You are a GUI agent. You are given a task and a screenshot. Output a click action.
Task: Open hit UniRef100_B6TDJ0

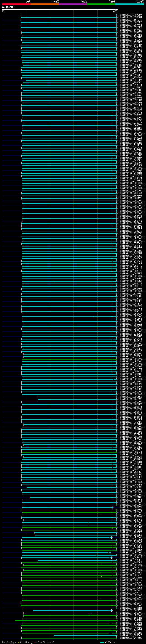point(131,20)
